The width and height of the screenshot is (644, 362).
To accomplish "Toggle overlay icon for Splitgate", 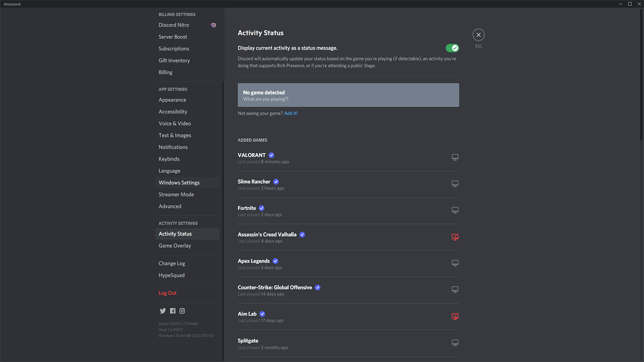I will 455,343.
